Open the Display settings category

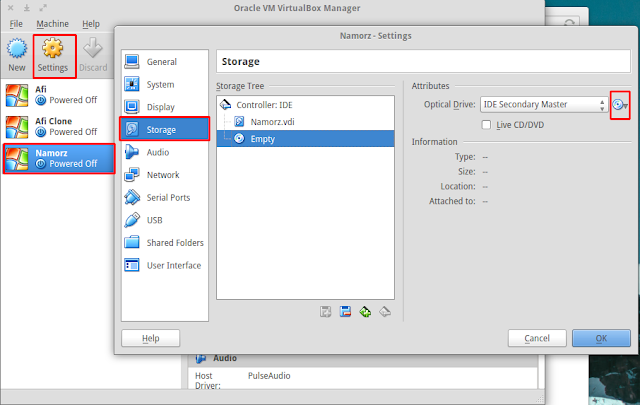(164, 107)
